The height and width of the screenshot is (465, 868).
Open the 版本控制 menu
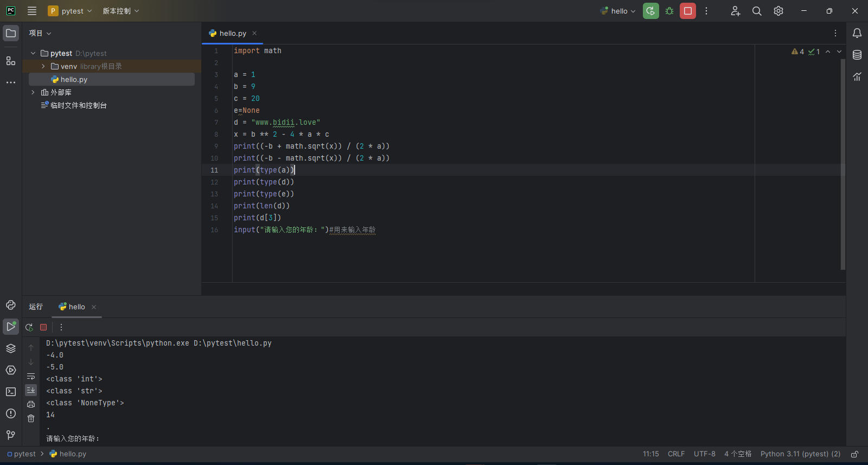click(120, 11)
